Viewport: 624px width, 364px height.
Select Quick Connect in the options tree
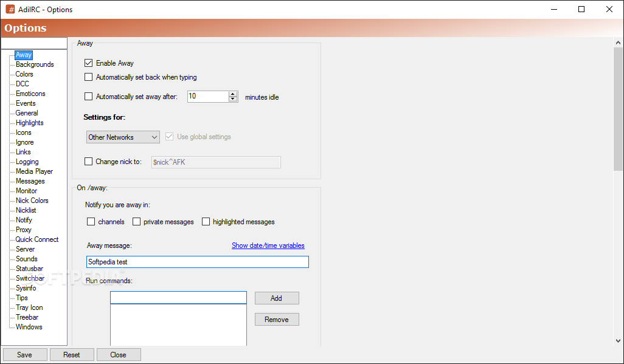click(x=36, y=239)
